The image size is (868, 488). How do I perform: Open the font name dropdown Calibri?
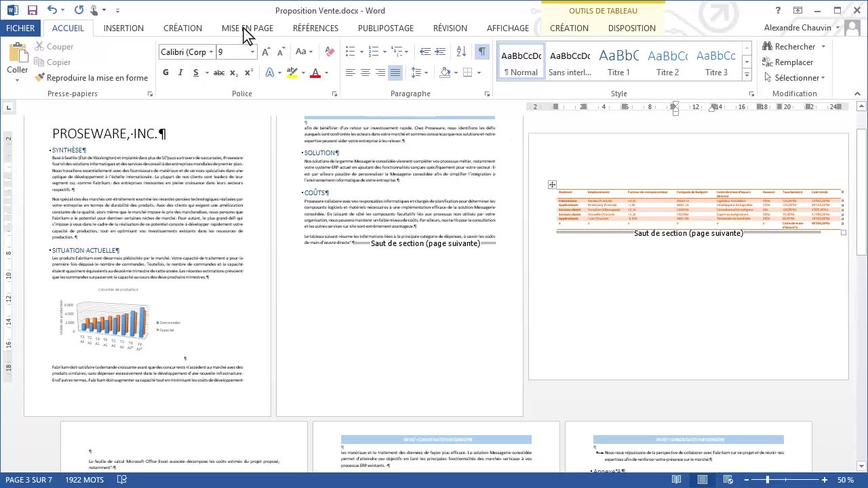point(212,52)
